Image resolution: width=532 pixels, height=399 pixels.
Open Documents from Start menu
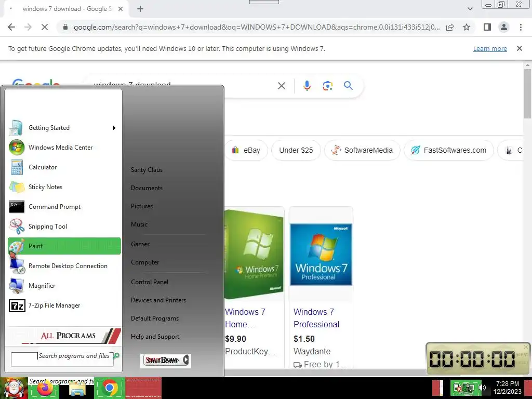(147, 188)
